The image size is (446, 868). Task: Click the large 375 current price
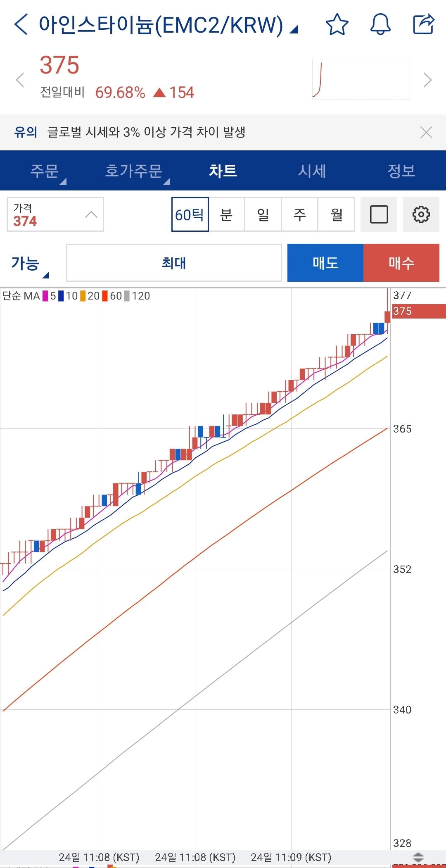[59, 65]
